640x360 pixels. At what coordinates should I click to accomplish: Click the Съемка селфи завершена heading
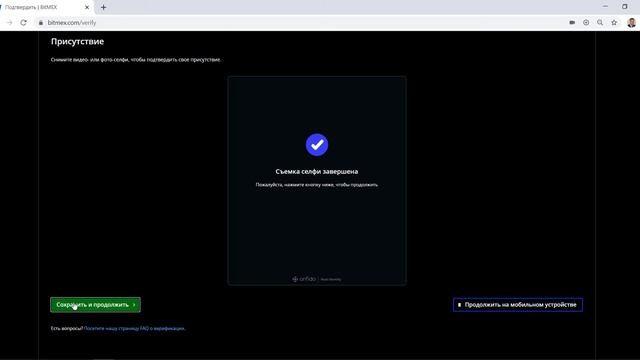[317, 171]
